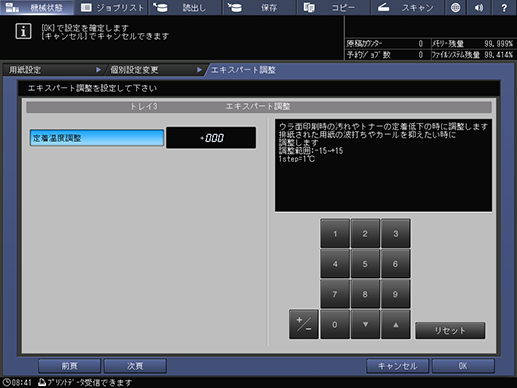
Task: Go to 用紙設定 breadcrumb
Action: tap(53, 70)
